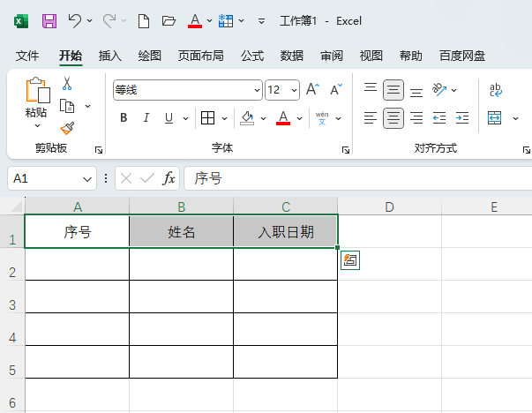
Task: Open the 百度网盘 tab
Action: (x=462, y=56)
